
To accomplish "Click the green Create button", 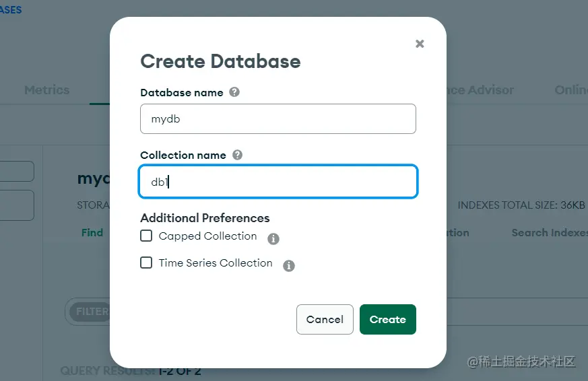I will (387, 319).
